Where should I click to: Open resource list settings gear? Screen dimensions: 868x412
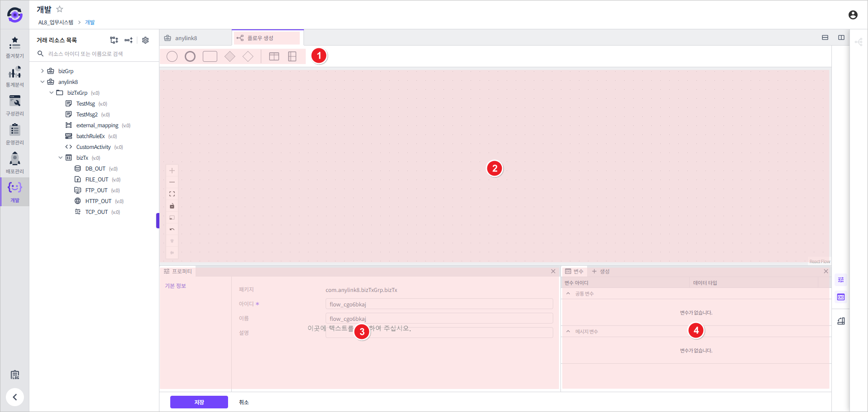[145, 40]
